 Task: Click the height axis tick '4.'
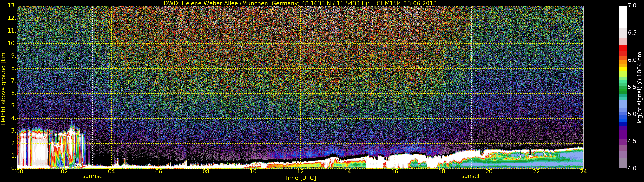coord(14,118)
